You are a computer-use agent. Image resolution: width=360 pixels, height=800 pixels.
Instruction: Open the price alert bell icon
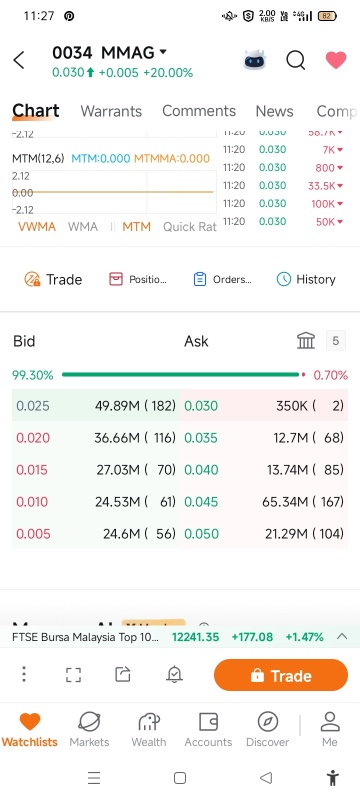174,674
